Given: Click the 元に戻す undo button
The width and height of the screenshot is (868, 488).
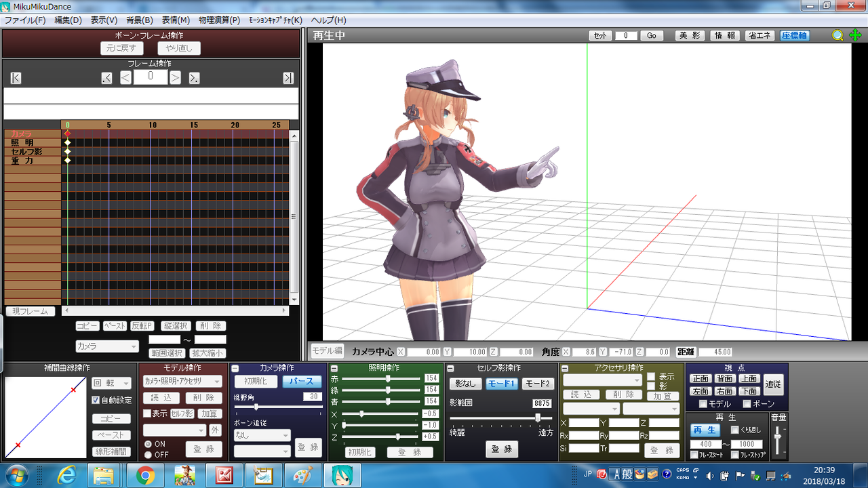Looking at the screenshot, I should [x=122, y=48].
